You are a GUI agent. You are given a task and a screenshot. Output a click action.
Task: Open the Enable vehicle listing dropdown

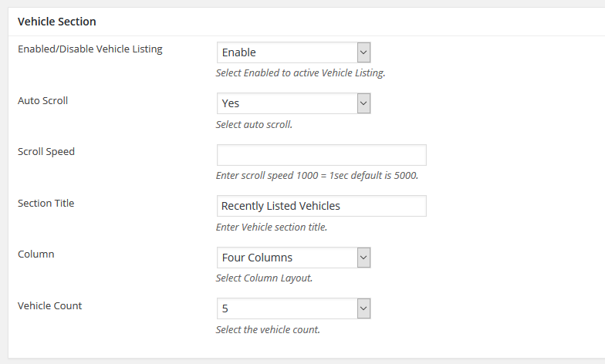(293, 52)
